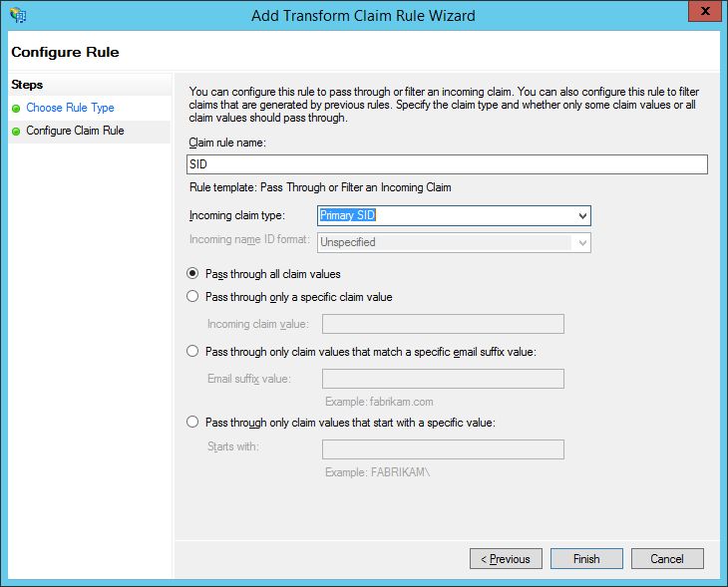Go to the Choose Rule Type step

70,108
